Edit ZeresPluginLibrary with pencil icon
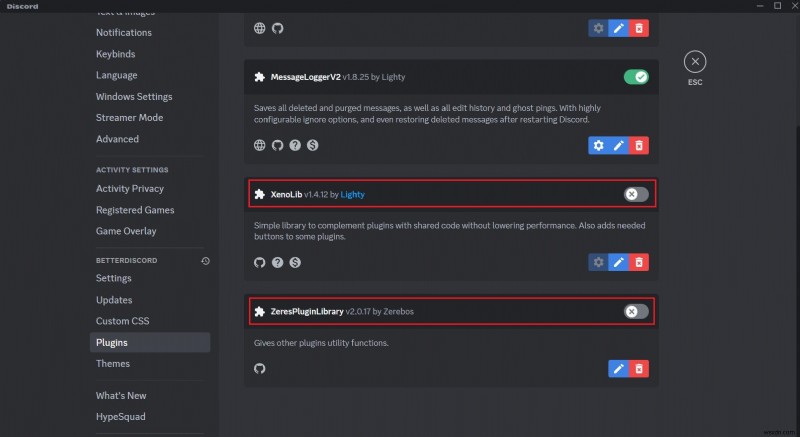This screenshot has width=800, height=437. pyautogui.click(x=618, y=369)
